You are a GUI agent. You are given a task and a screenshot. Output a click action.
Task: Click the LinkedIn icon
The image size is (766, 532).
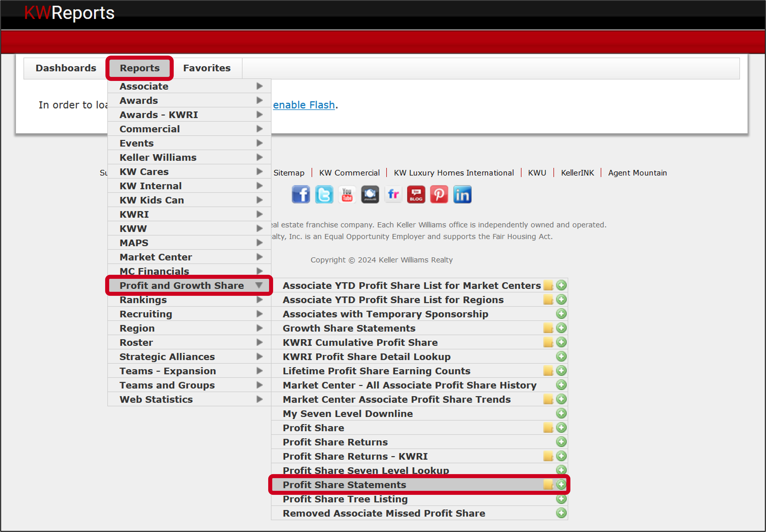point(462,194)
